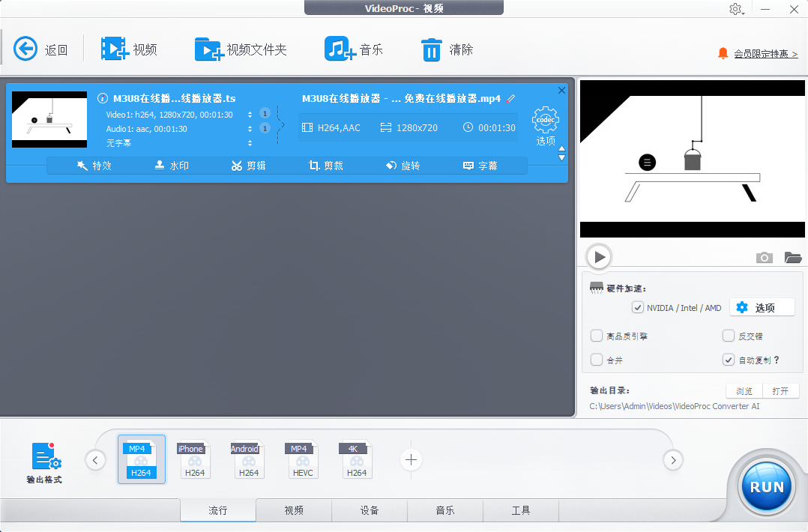Add a video with the 视频 icon
The height and width of the screenshot is (532, 808).
pyautogui.click(x=115, y=49)
